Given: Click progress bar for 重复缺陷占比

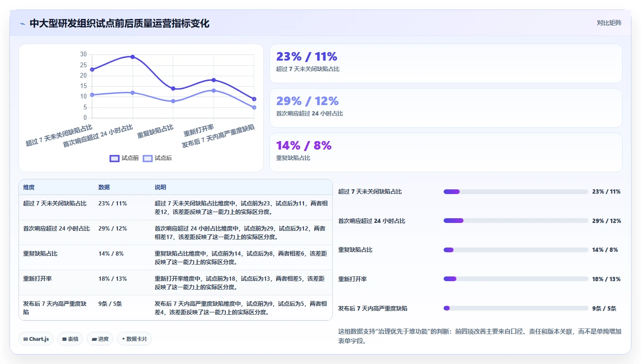Looking at the screenshot, I should pos(516,250).
